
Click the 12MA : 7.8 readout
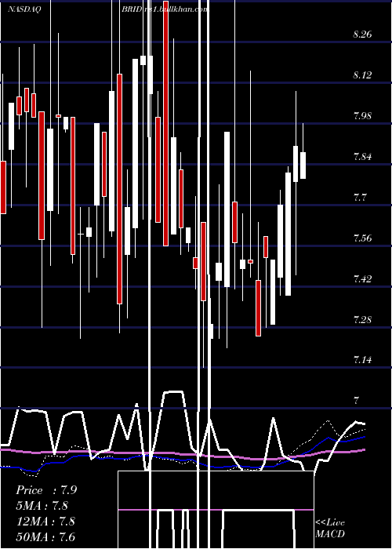[45, 521]
